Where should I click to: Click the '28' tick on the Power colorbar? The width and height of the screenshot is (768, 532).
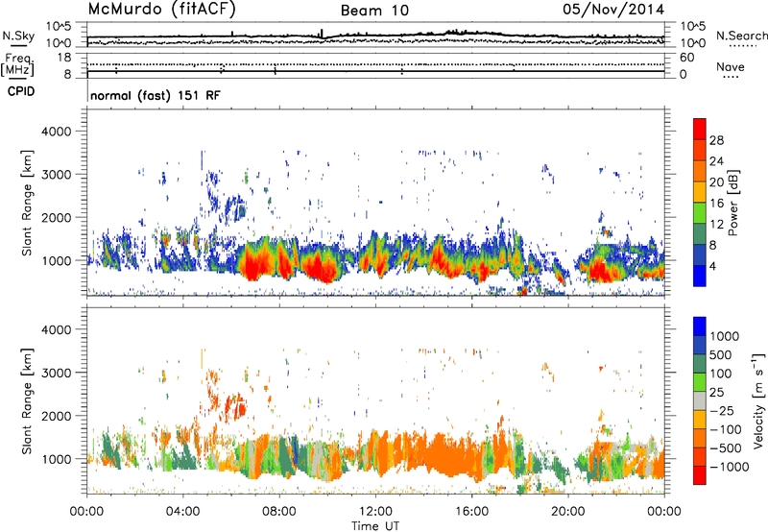[x=716, y=140]
